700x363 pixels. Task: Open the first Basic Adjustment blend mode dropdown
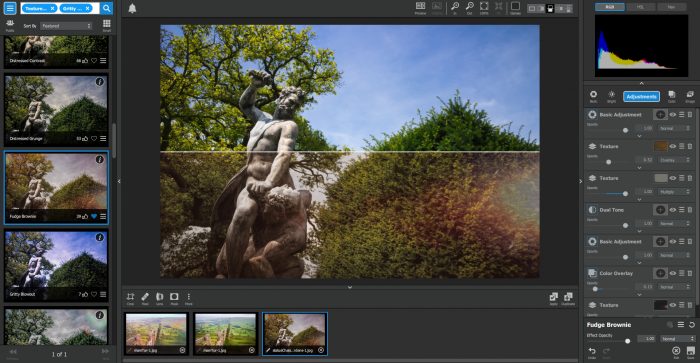coord(674,129)
